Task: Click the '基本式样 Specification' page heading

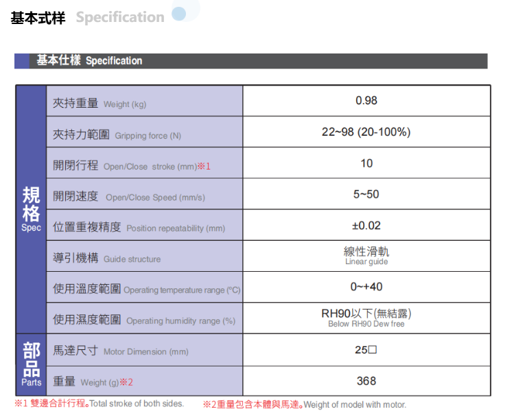Action: pyautogui.click(x=87, y=17)
